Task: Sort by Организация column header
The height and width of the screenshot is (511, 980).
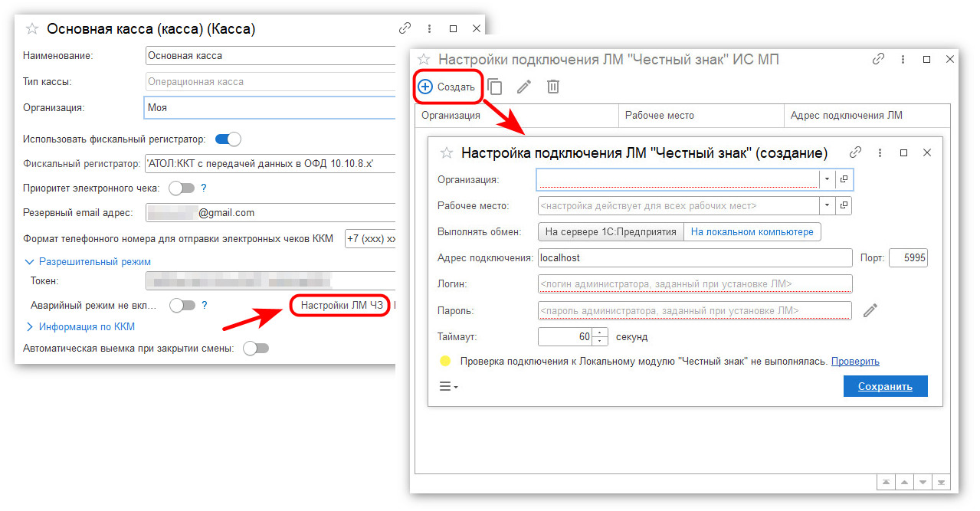Action: point(516,115)
